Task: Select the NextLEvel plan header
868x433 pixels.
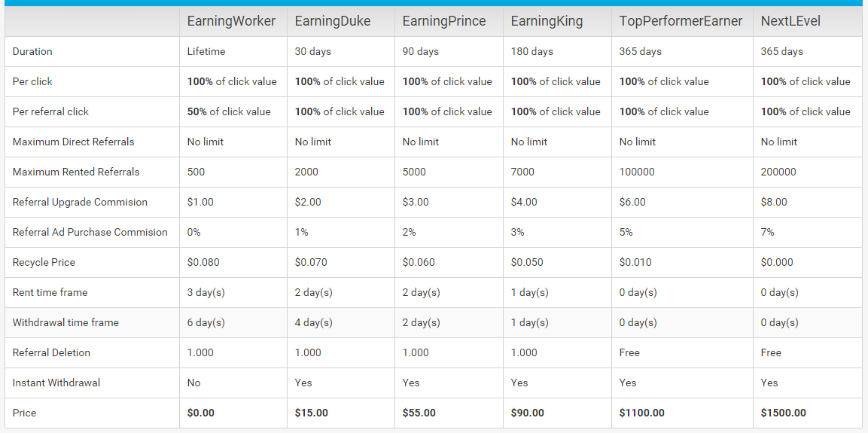Action: pos(790,21)
